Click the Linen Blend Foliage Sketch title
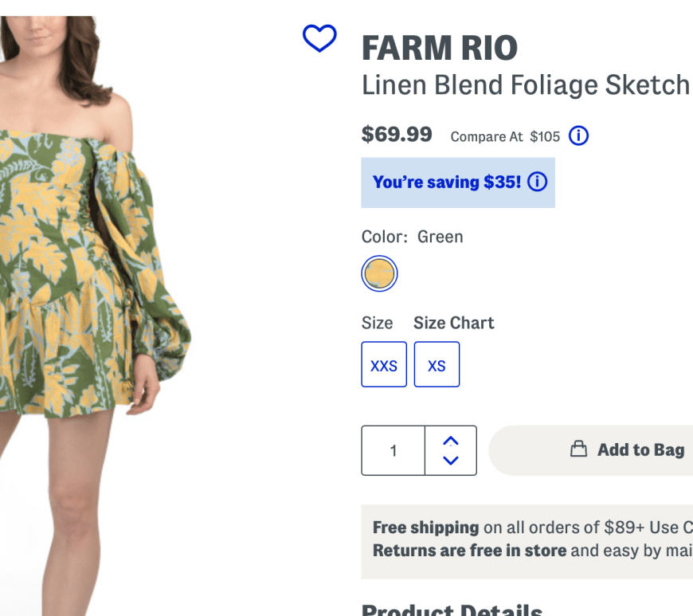This screenshot has width=693, height=616. 525,84
